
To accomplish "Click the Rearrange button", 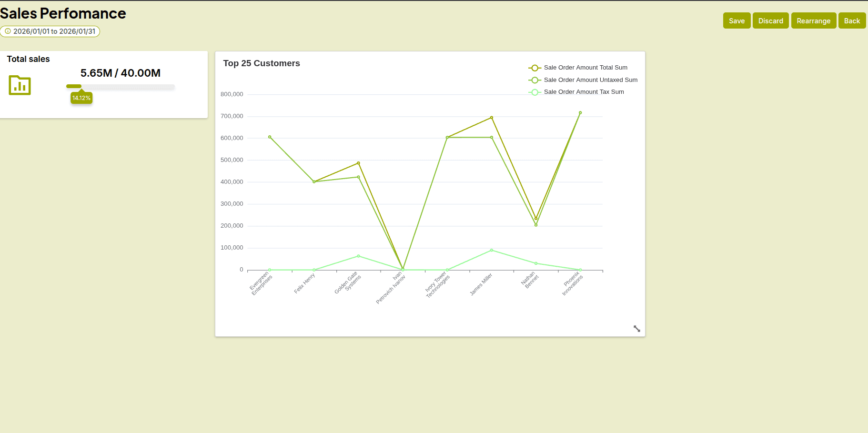I will (813, 21).
